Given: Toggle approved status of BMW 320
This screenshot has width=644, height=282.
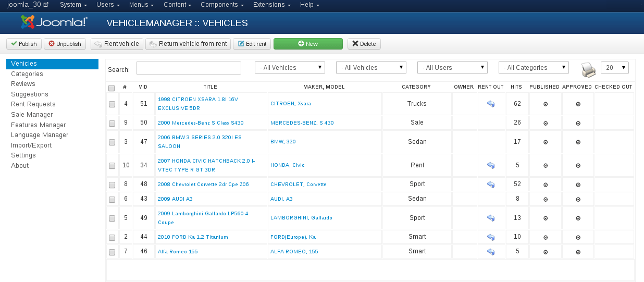Looking at the screenshot, I should tap(578, 142).
